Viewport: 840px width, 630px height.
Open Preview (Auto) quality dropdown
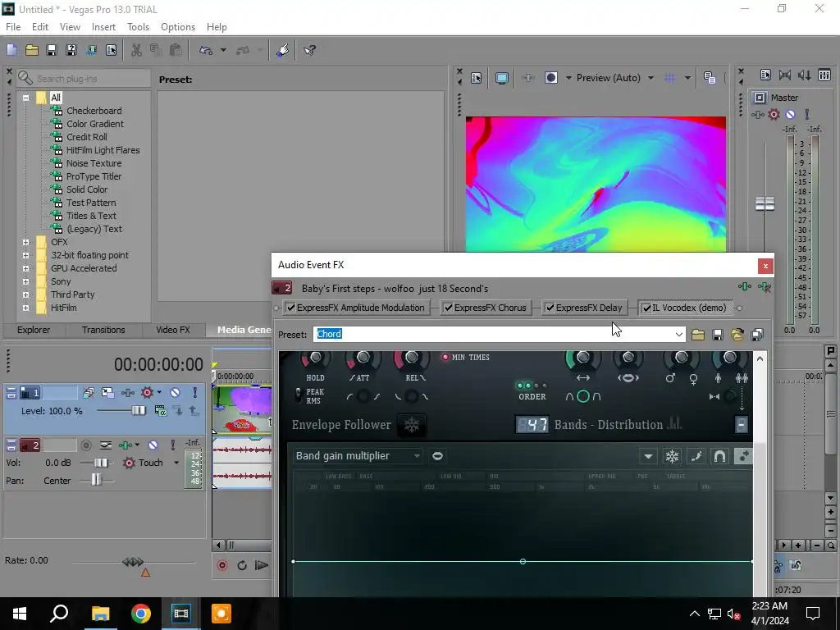click(651, 78)
